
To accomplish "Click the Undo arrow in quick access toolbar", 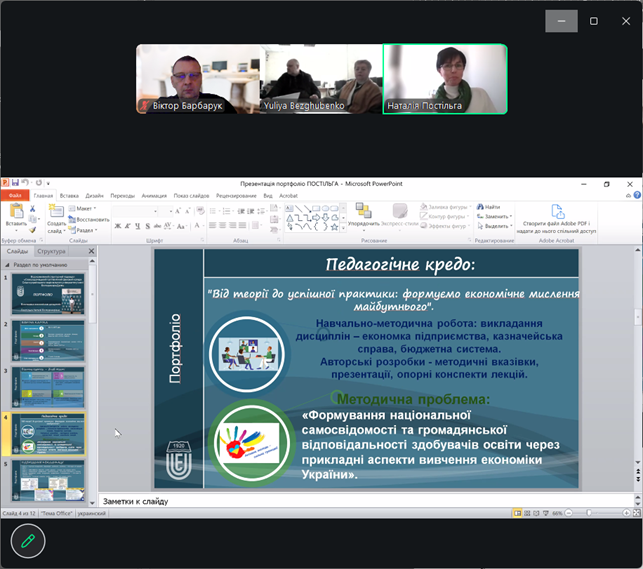I will pyautogui.click(x=25, y=182).
